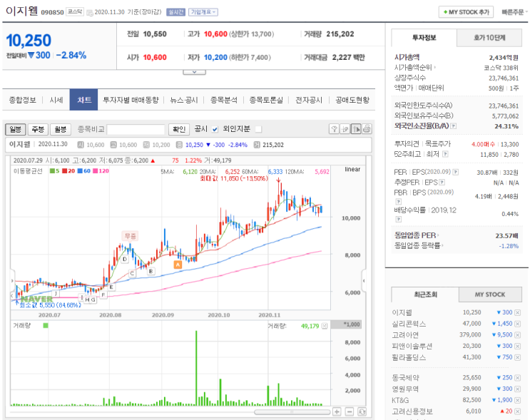Expand quote details with chevron below prices
This screenshot has width=530, height=420.
click(x=194, y=72)
